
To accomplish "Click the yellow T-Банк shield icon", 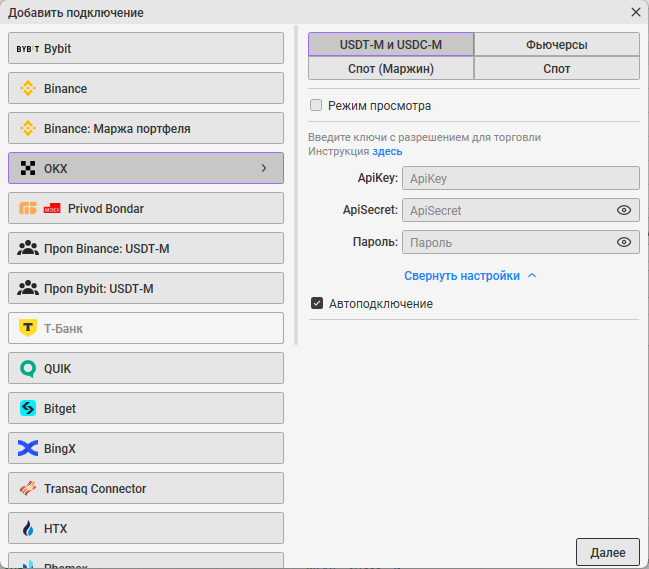I will tap(28, 328).
